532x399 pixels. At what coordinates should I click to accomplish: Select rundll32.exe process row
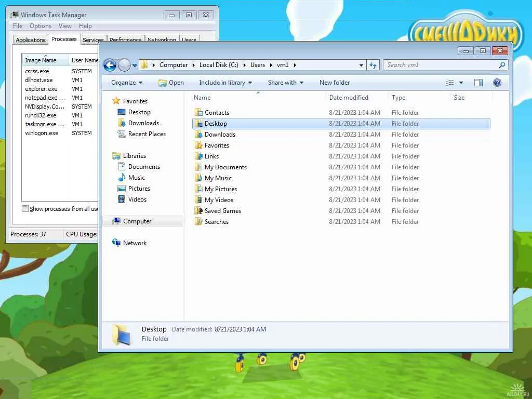click(59, 115)
